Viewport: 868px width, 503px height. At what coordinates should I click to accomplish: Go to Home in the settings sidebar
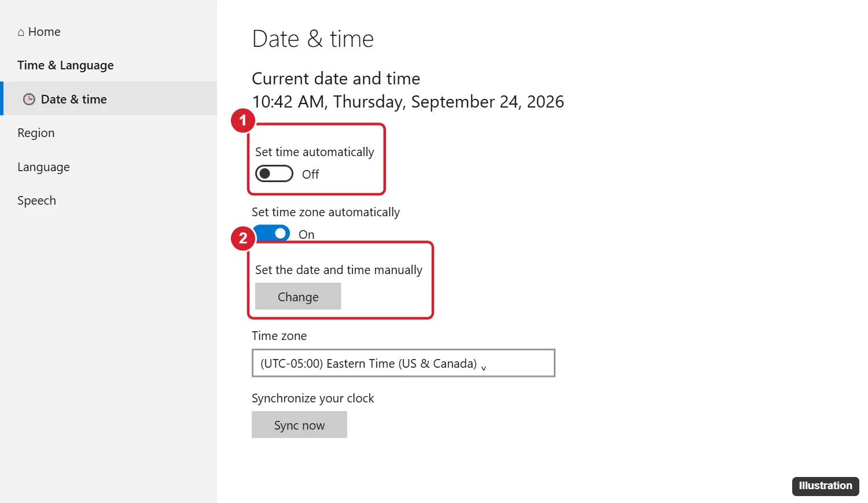[39, 32]
